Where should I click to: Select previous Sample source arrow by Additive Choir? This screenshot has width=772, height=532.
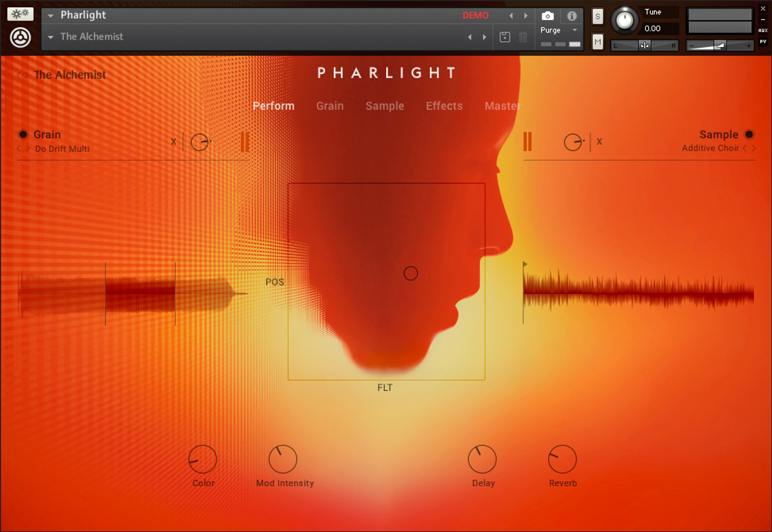tap(745, 149)
